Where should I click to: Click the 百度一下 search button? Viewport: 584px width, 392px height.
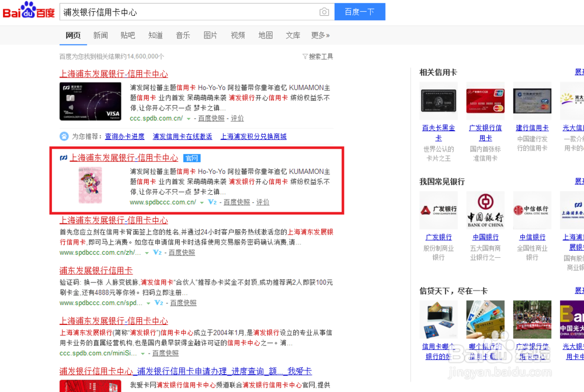click(x=360, y=12)
